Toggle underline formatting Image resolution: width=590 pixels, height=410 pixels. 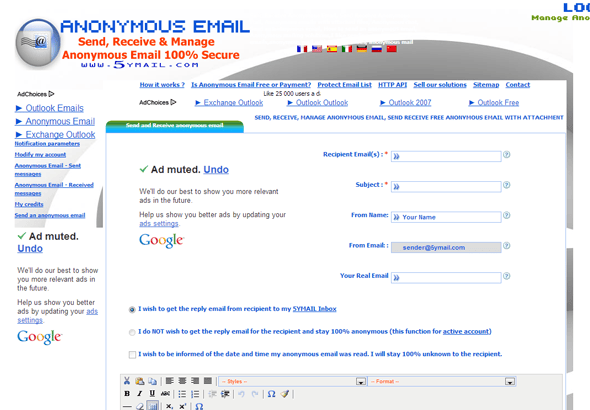(x=152, y=394)
